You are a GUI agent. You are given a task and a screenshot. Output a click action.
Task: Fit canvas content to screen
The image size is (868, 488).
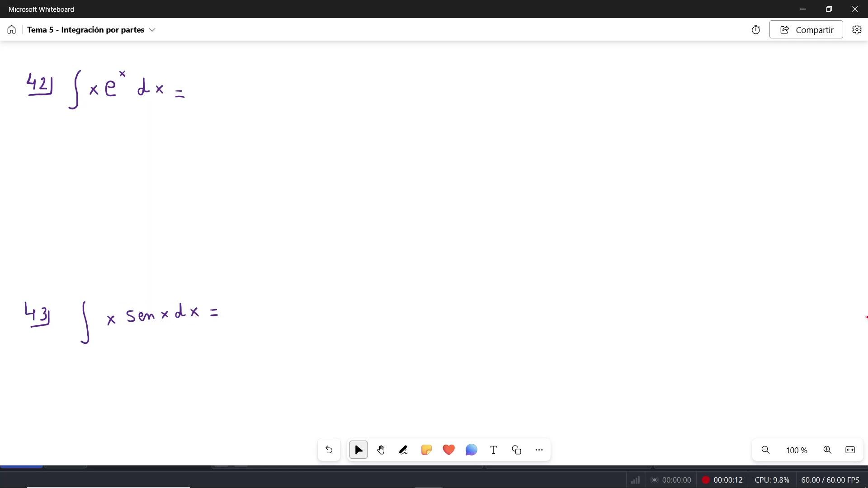click(850, 450)
